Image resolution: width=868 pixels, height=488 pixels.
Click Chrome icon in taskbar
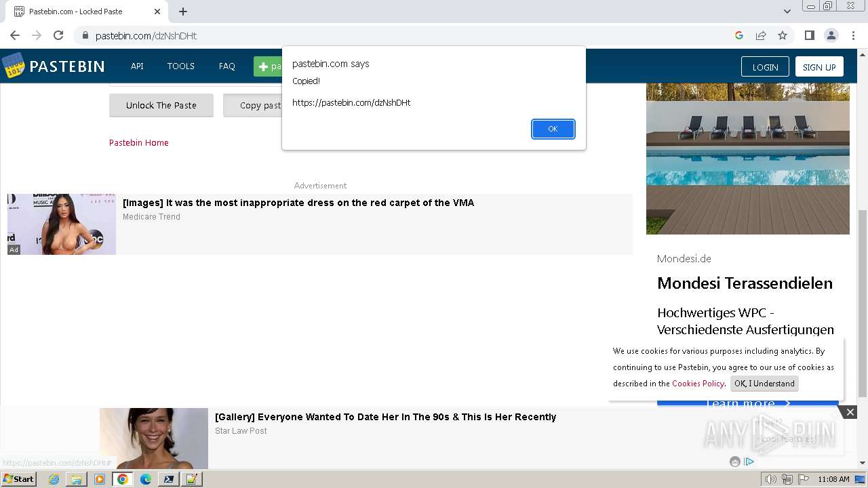123,479
